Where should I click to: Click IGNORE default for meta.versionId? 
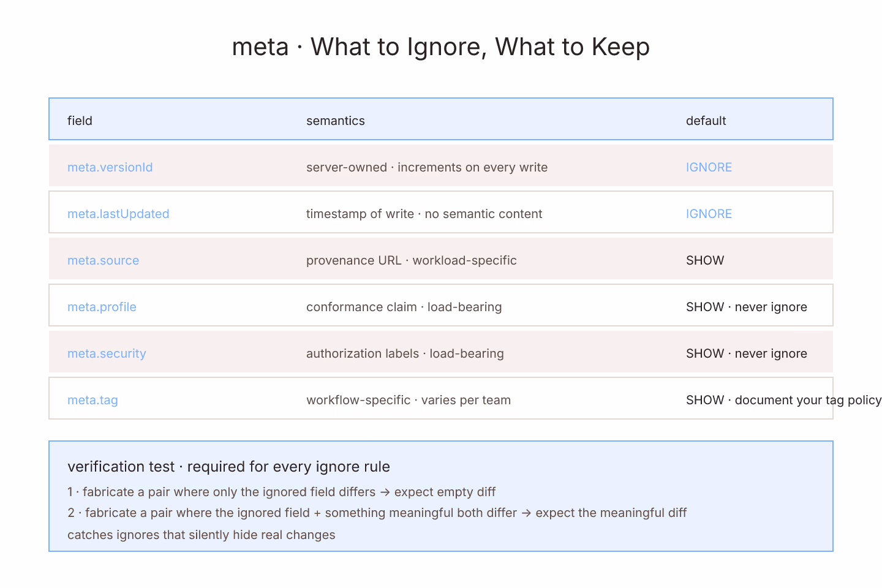pos(709,167)
